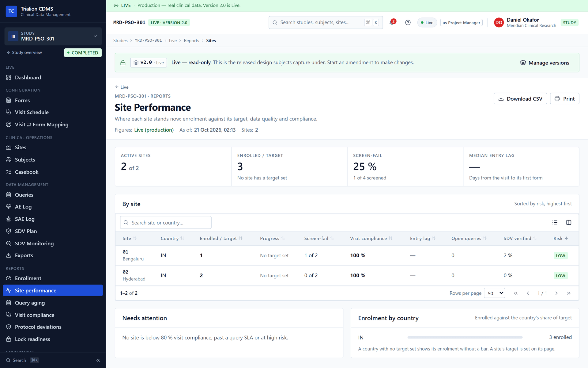Screen dimensions: 588x368
Task: Sort table by Screen-fail column
Action: click(x=319, y=238)
